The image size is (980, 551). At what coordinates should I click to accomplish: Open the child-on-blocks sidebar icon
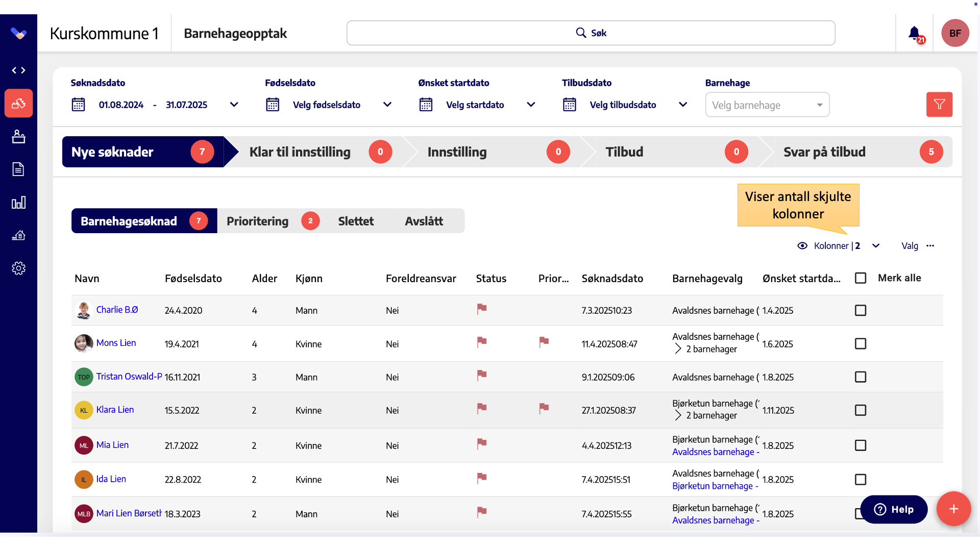point(18,136)
